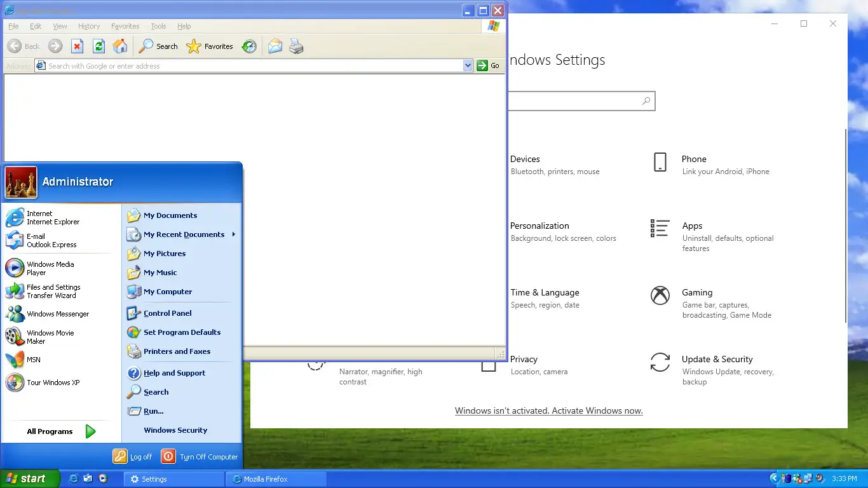This screenshot has height=488, width=868.
Task: Launch Internet Explorer from Start menu
Action: pos(60,218)
